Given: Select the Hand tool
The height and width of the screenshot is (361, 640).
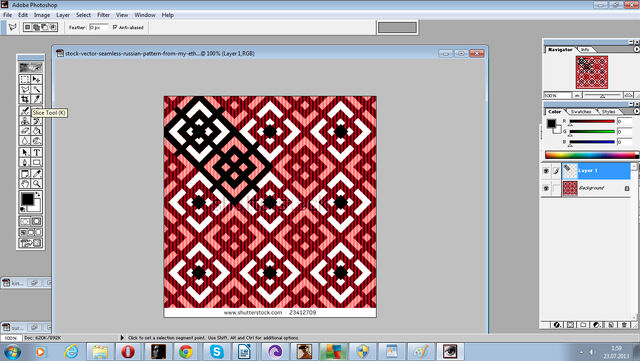Looking at the screenshot, I should tap(25, 184).
